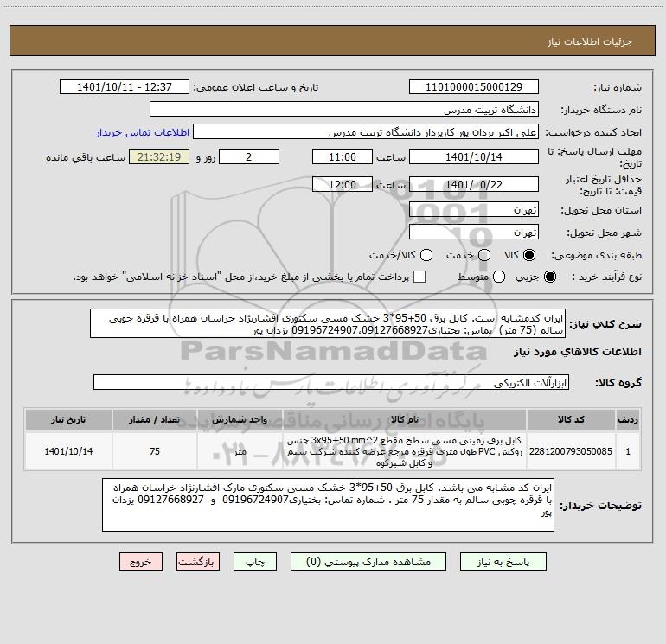Click the بازگشت back button
Viewport: 666px width, 644px height.
pyautogui.click(x=198, y=562)
